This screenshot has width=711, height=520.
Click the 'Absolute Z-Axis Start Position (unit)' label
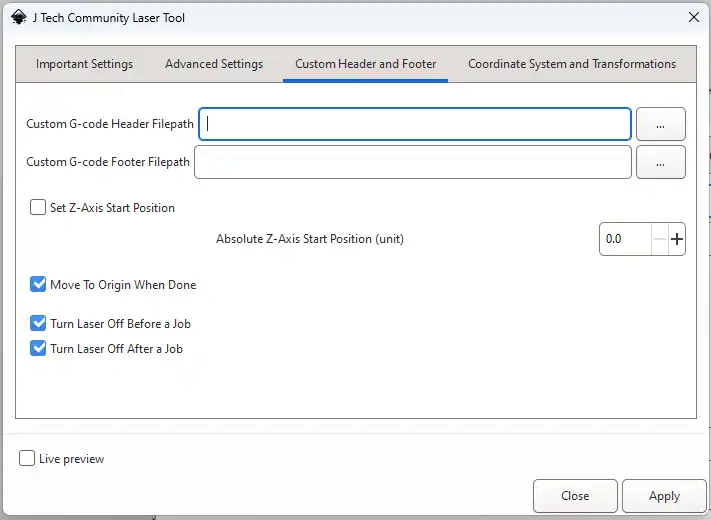[x=310, y=239]
